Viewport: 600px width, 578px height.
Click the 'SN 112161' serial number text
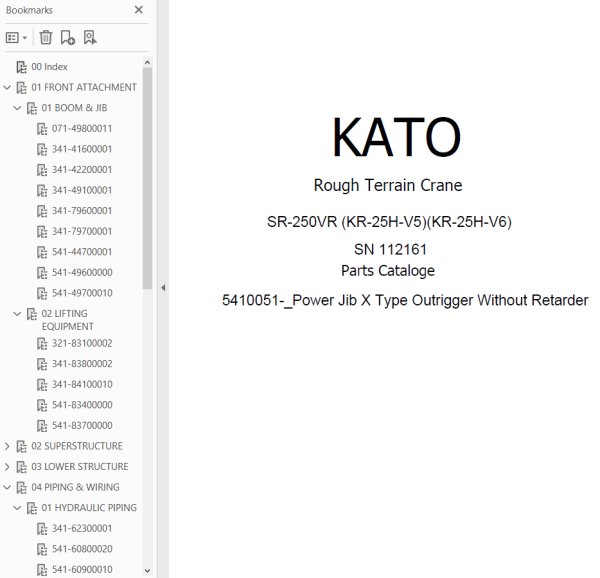pos(390,249)
